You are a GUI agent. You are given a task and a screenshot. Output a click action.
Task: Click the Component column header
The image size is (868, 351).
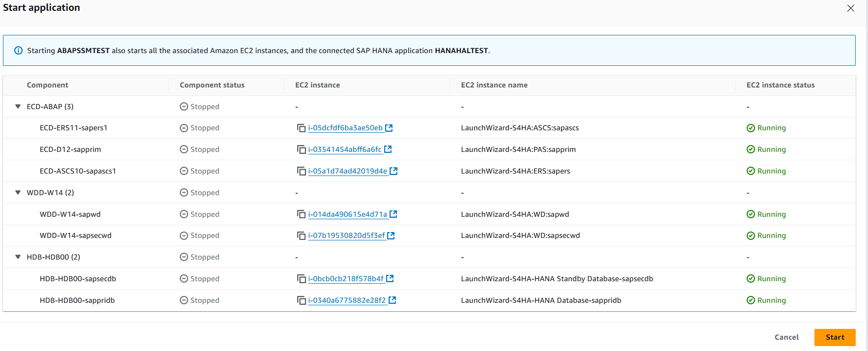point(48,85)
